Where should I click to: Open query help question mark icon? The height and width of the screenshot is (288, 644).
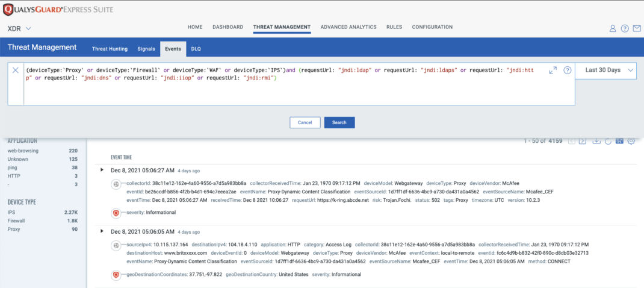567,70
